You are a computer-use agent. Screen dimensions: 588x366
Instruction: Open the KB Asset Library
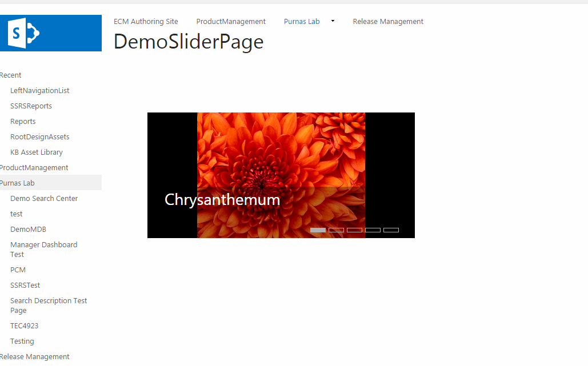click(x=37, y=152)
